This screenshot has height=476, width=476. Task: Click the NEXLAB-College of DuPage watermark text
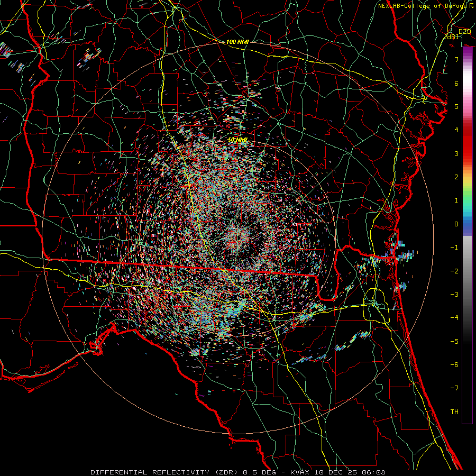tap(423, 6)
